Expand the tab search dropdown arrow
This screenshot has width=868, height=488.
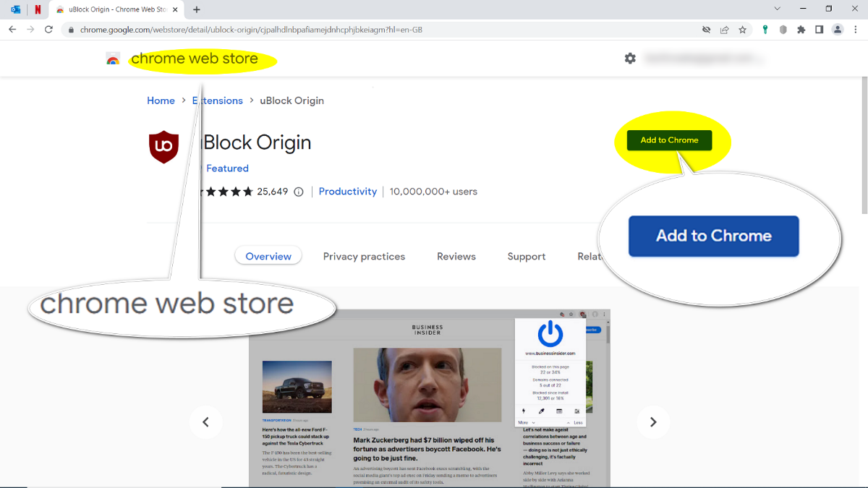tap(778, 9)
